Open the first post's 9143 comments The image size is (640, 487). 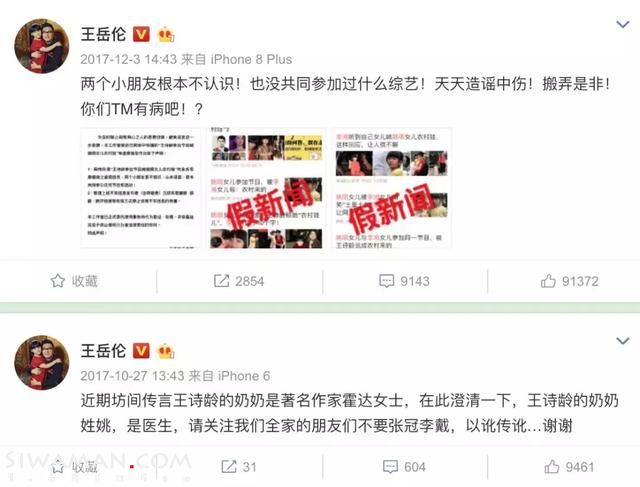coord(404,281)
